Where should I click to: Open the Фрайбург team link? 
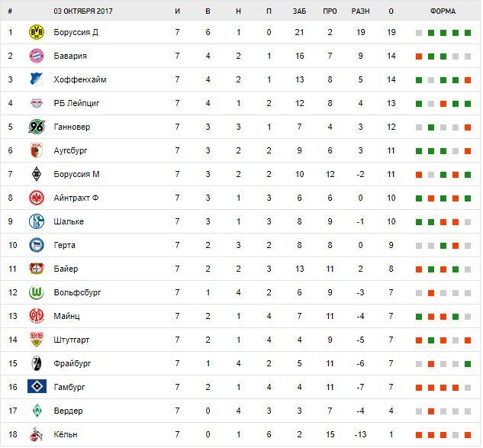[72, 363]
